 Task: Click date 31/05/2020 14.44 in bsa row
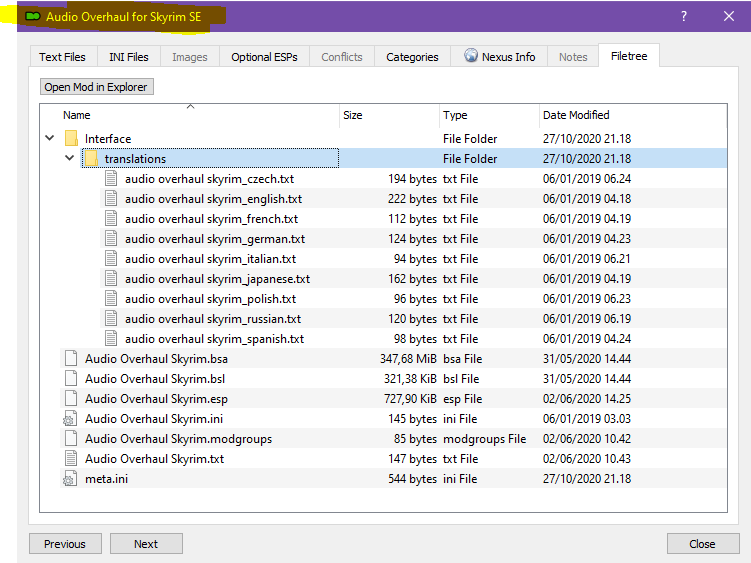(x=587, y=359)
